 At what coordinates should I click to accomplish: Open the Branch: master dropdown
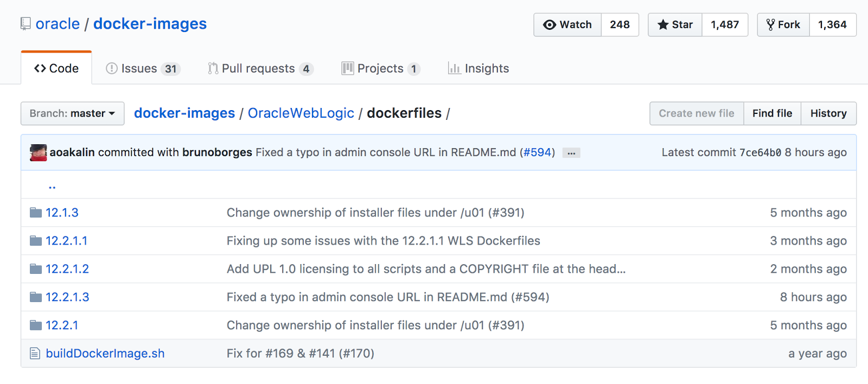pos(73,113)
